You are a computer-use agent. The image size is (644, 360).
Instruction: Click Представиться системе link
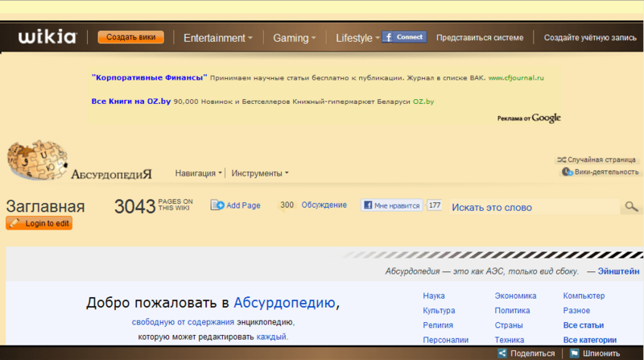tap(480, 37)
